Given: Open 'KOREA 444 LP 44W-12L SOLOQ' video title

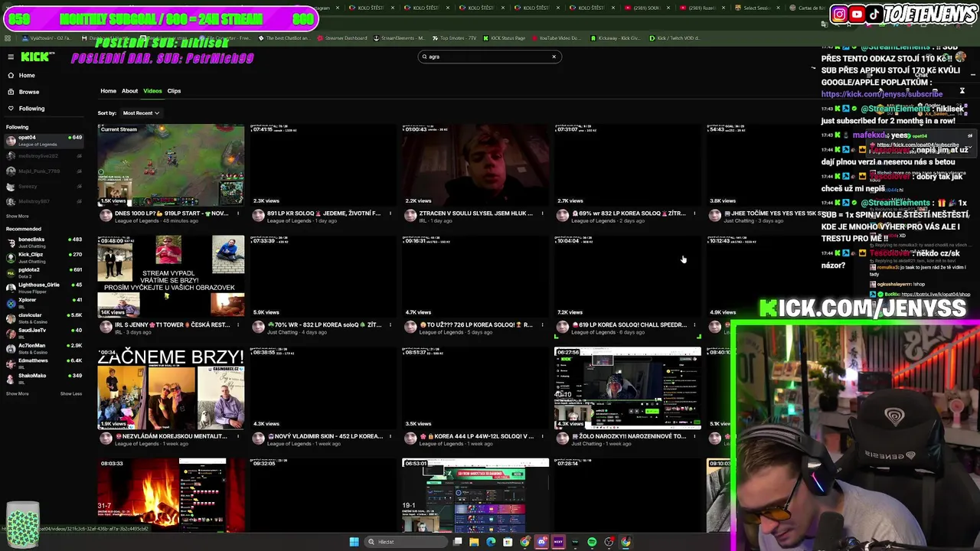Looking at the screenshot, I should [x=475, y=437].
